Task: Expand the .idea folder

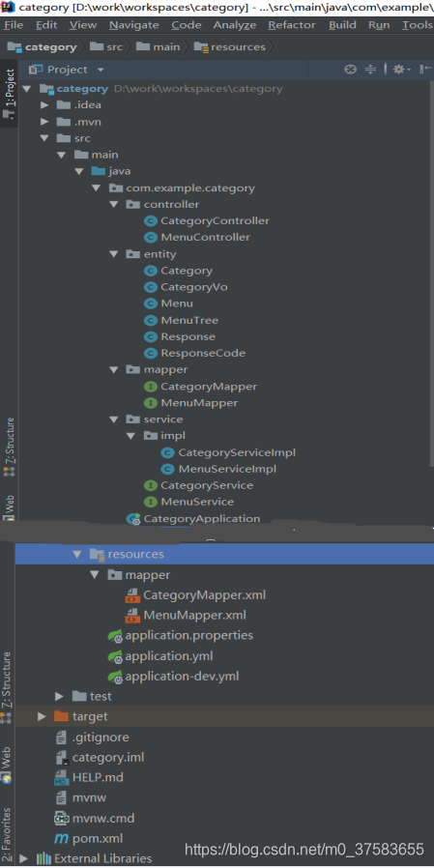Action: [44, 105]
